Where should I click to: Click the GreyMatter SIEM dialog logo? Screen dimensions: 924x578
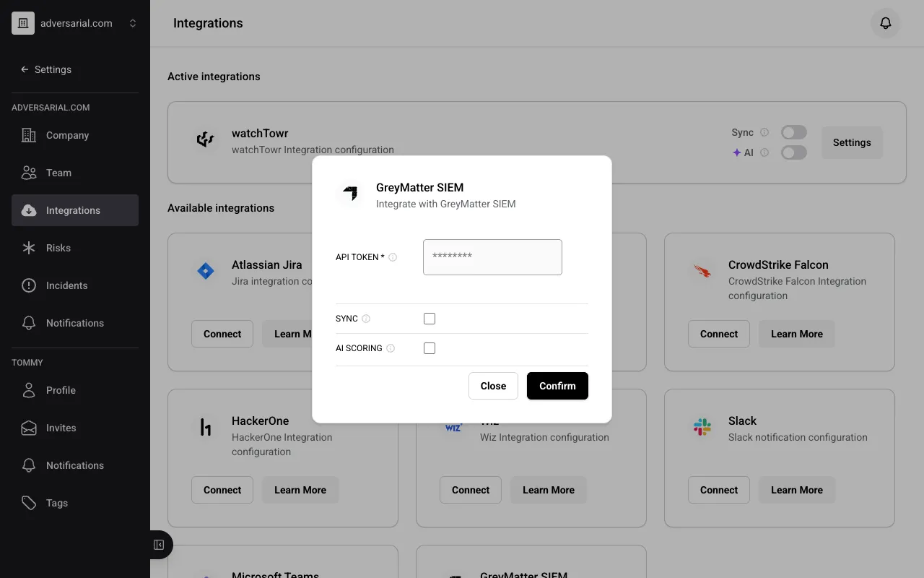coord(350,193)
